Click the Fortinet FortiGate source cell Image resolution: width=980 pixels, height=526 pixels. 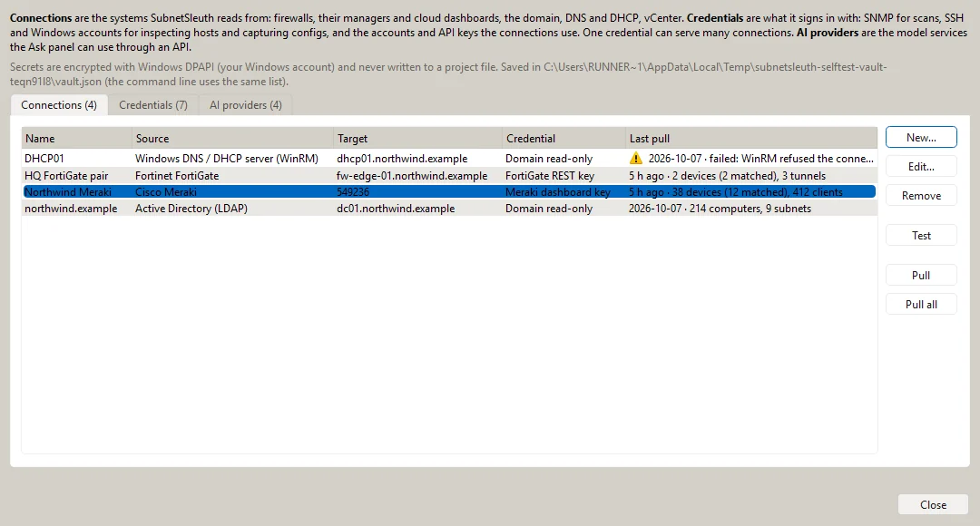point(177,176)
